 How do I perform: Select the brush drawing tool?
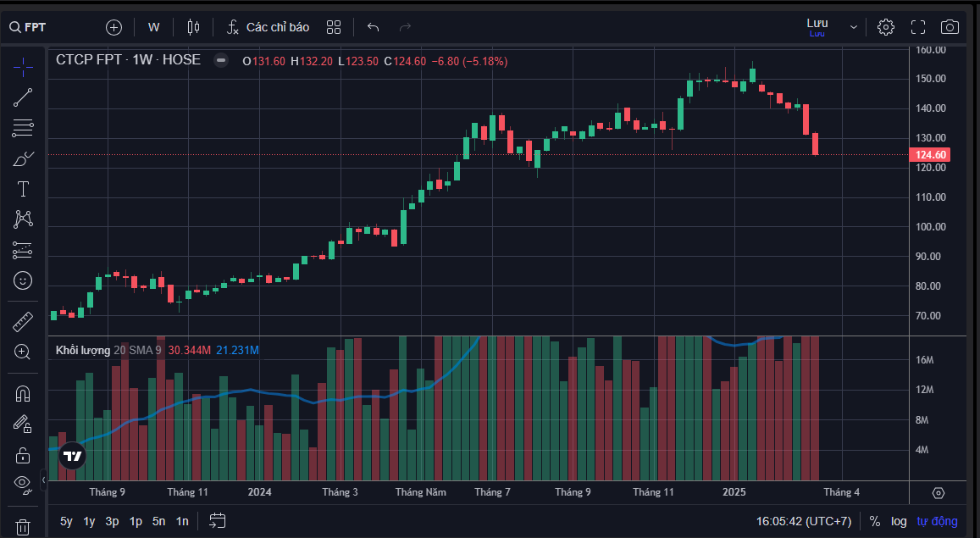(23, 158)
